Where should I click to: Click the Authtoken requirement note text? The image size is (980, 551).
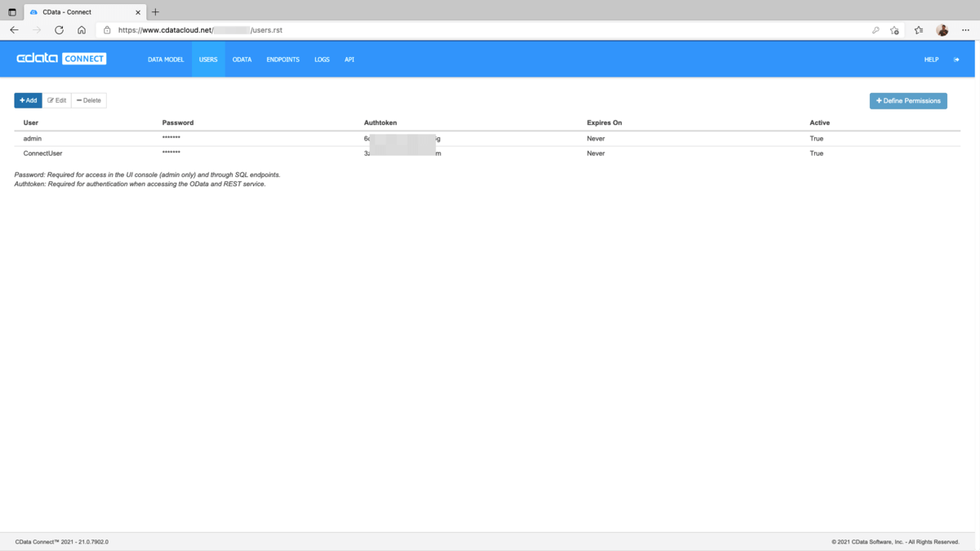click(140, 184)
